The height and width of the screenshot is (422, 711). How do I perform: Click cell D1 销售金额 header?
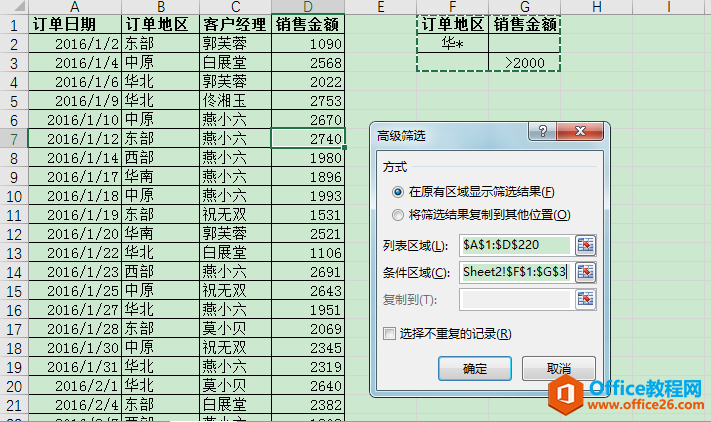pyautogui.click(x=308, y=24)
